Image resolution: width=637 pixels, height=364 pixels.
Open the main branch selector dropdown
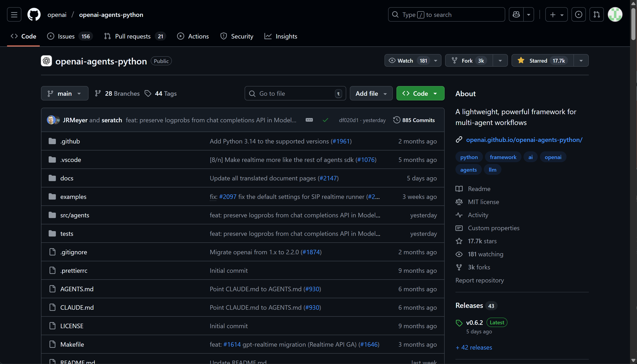click(65, 93)
